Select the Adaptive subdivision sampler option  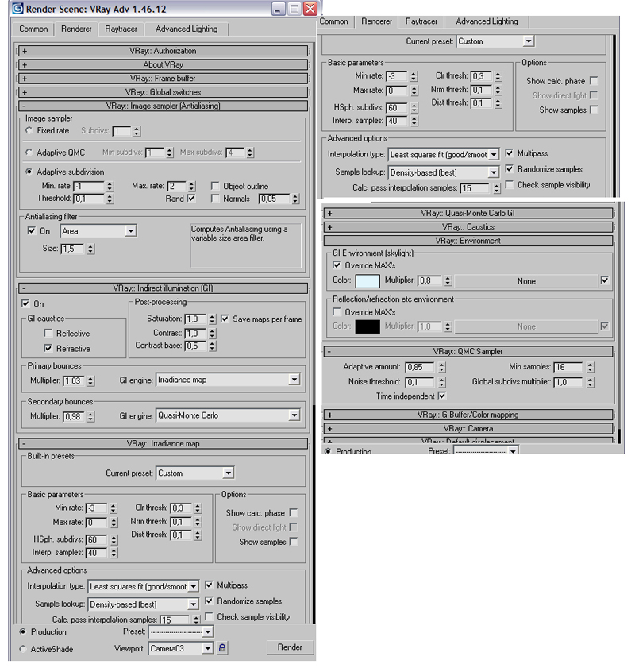[29, 172]
